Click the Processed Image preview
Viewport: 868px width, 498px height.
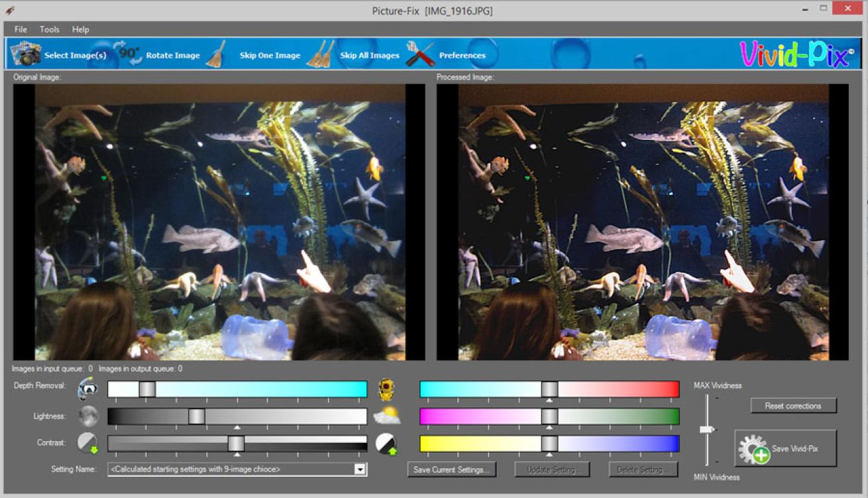(x=643, y=221)
